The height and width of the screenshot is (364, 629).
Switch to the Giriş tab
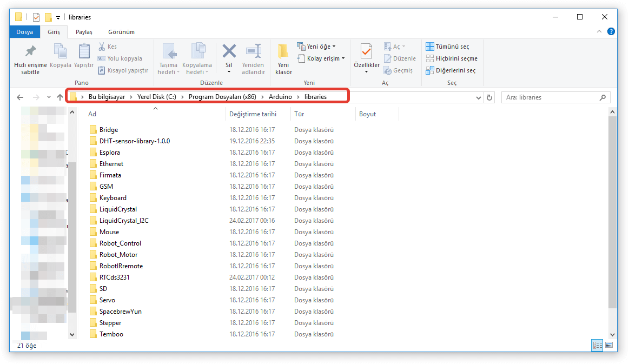tap(54, 32)
